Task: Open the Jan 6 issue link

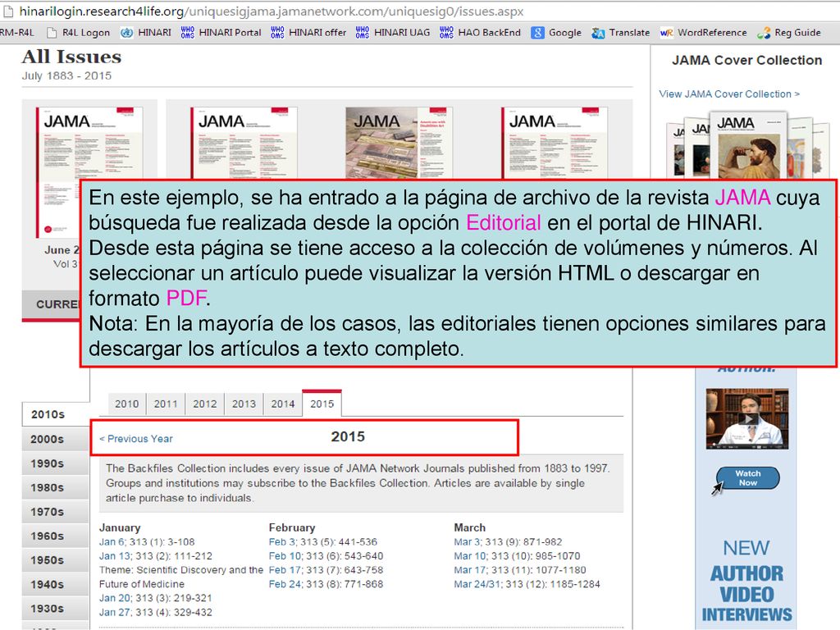Action: point(111,541)
